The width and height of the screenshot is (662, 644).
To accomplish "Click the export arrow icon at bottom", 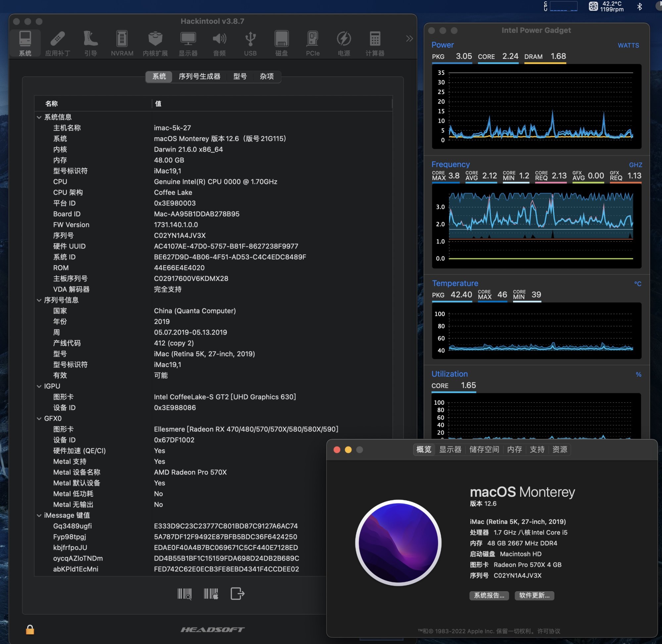I will [237, 593].
